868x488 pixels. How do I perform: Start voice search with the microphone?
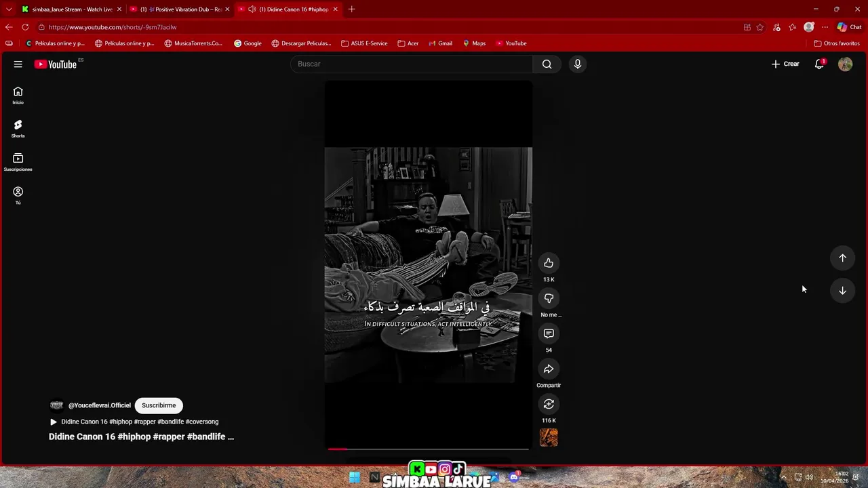point(578,64)
